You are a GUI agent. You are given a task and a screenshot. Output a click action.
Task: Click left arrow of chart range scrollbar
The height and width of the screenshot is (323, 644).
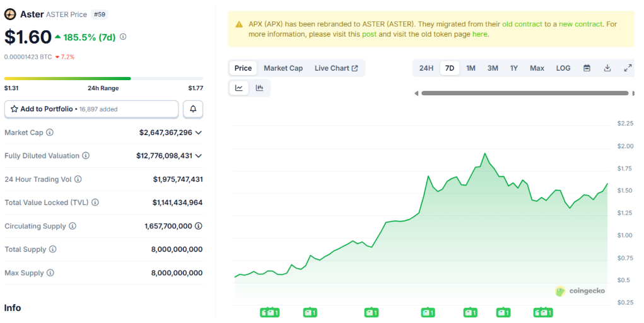point(416,93)
